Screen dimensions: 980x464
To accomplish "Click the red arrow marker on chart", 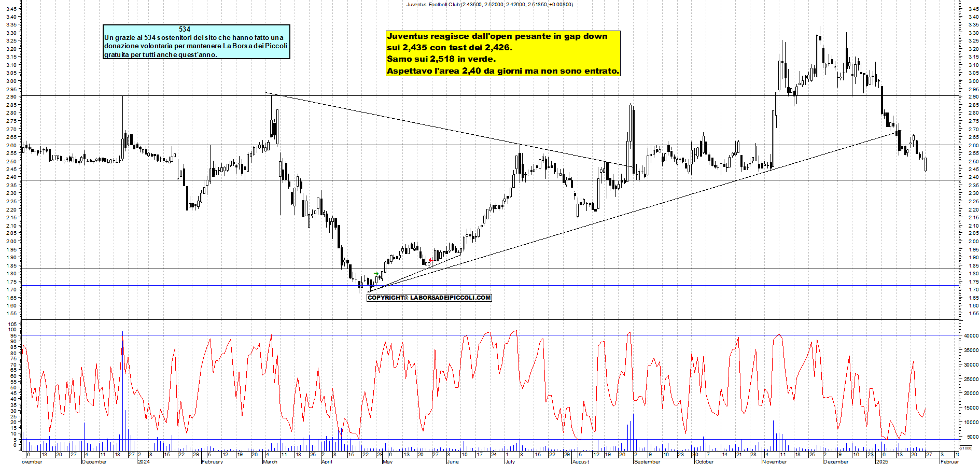I will tap(431, 260).
